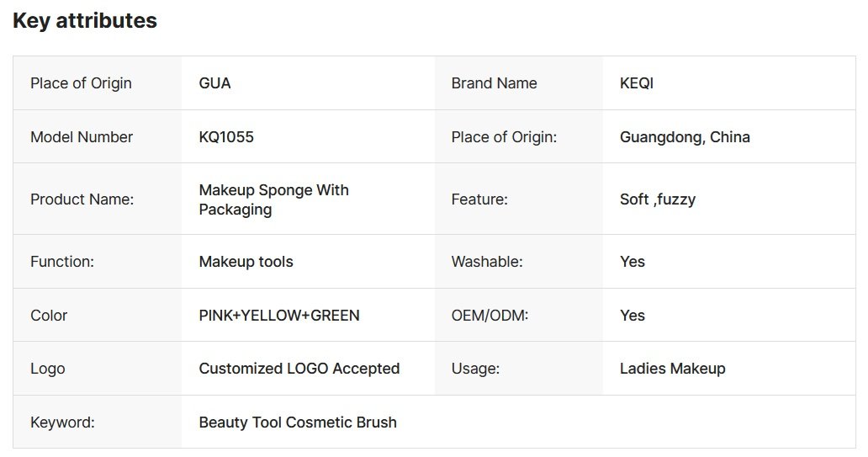Select the Product Name label
This screenshot has height=457, width=868.
tap(82, 199)
